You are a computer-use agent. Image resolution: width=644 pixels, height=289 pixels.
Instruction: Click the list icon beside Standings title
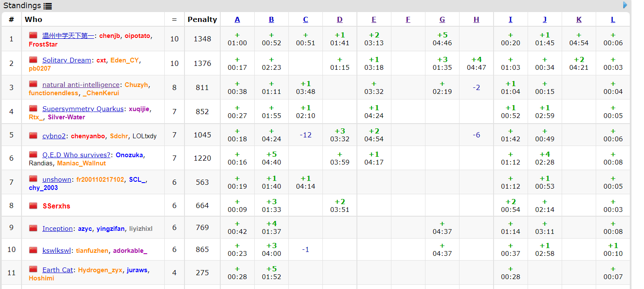[x=47, y=6]
